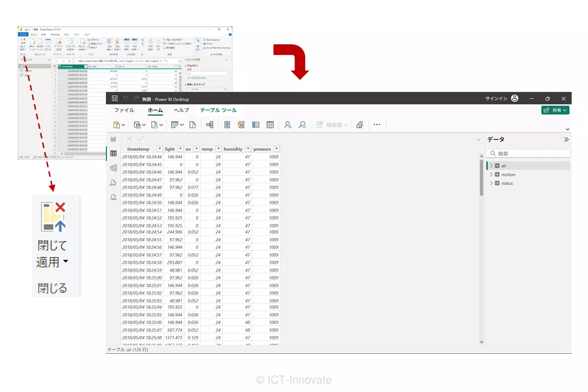The height and width of the screenshot is (392, 588).
Task: Switch to Model view icon in sidebar
Action: [x=113, y=168]
